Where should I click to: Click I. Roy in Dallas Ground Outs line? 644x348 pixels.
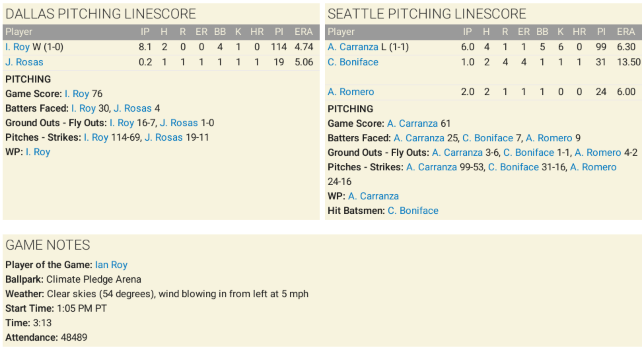click(x=122, y=123)
